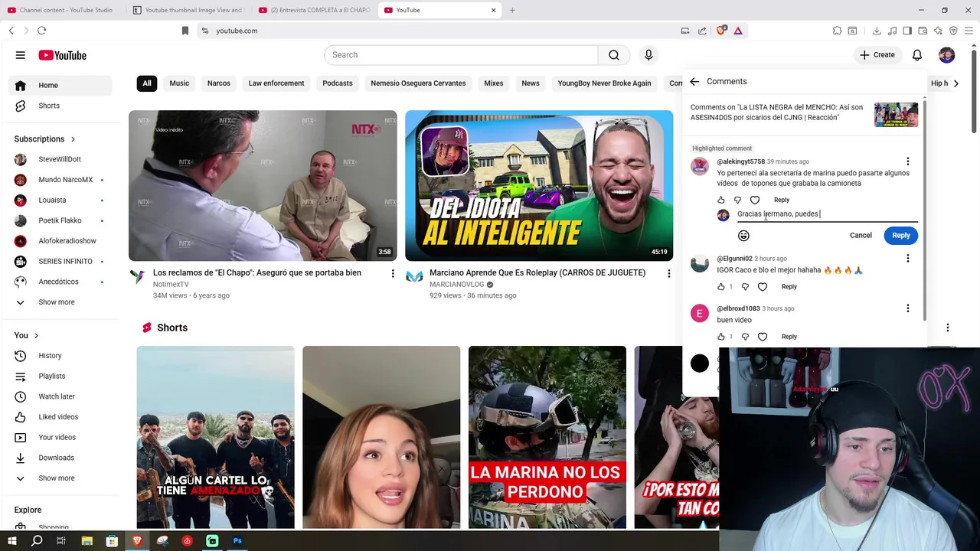Focus the reply text field
The width and height of the screenshot is (980, 551).
827,214
